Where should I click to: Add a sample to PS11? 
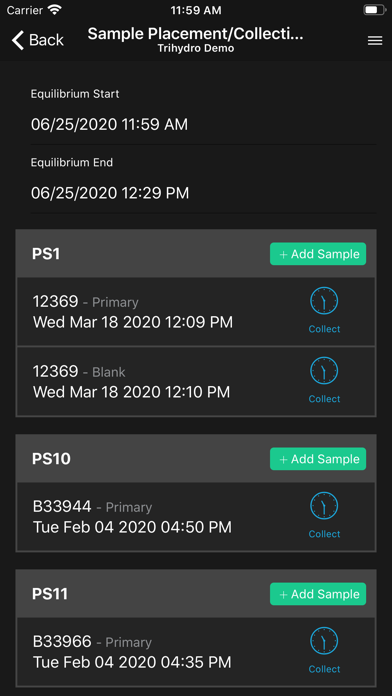[318, 594]
